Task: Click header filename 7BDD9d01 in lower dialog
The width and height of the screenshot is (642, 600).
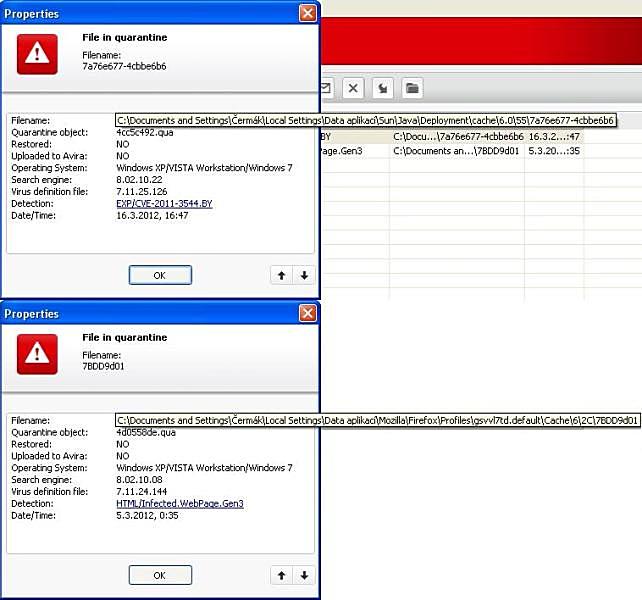Action: point(103,367)
